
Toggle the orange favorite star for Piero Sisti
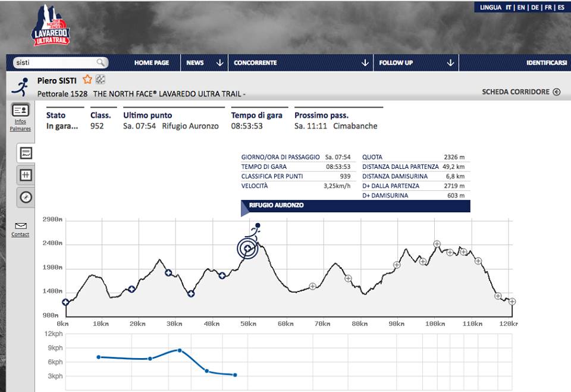pos(87,80)
